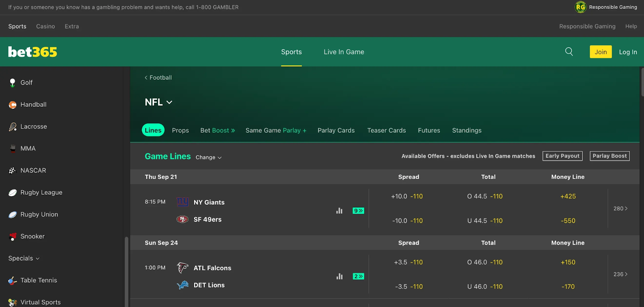Select SF 49ers -550 money line
Image resolution: width=644 pixels, height=307 pixels.
click(568, 221)
